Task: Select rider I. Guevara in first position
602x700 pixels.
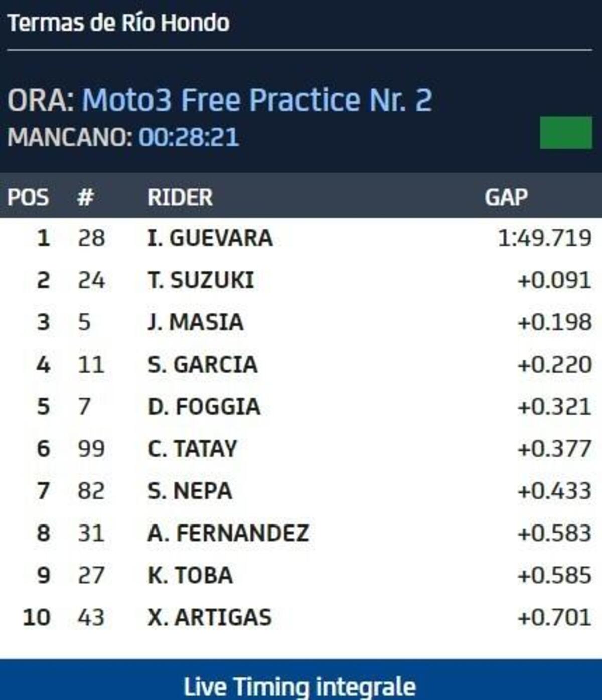Action: (x=210, y=238)
